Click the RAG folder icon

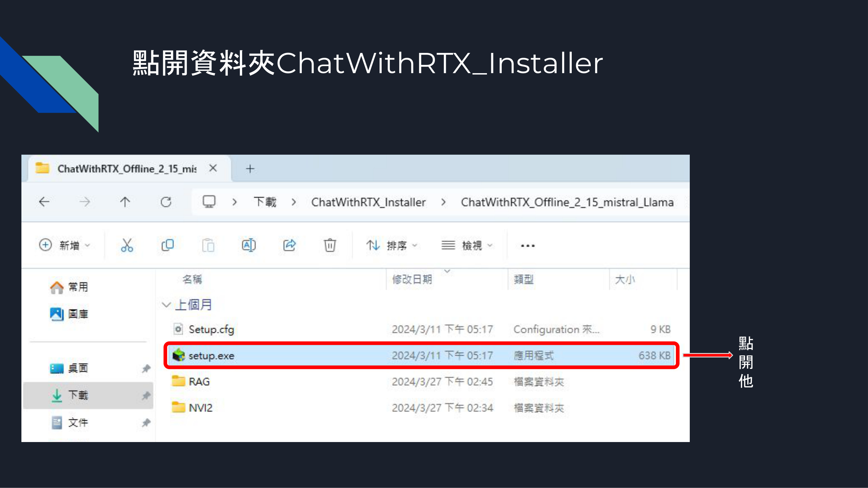179,381
